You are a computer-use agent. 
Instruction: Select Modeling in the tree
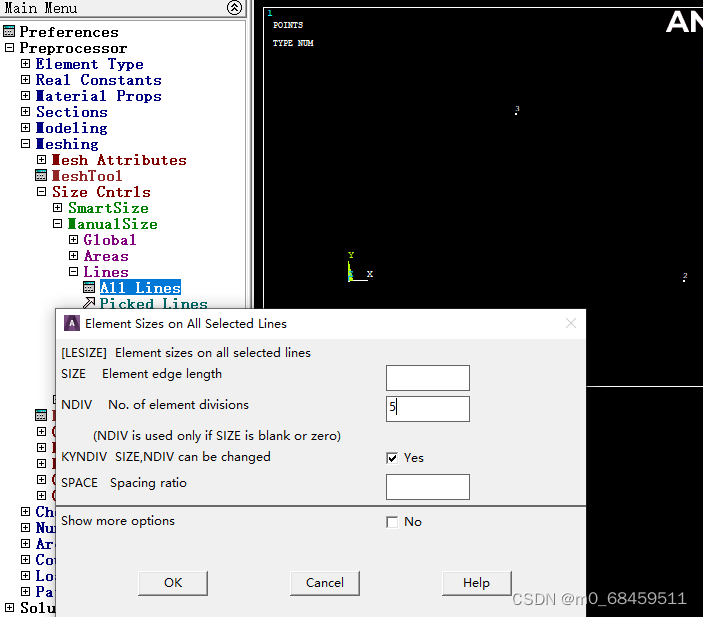72,128
